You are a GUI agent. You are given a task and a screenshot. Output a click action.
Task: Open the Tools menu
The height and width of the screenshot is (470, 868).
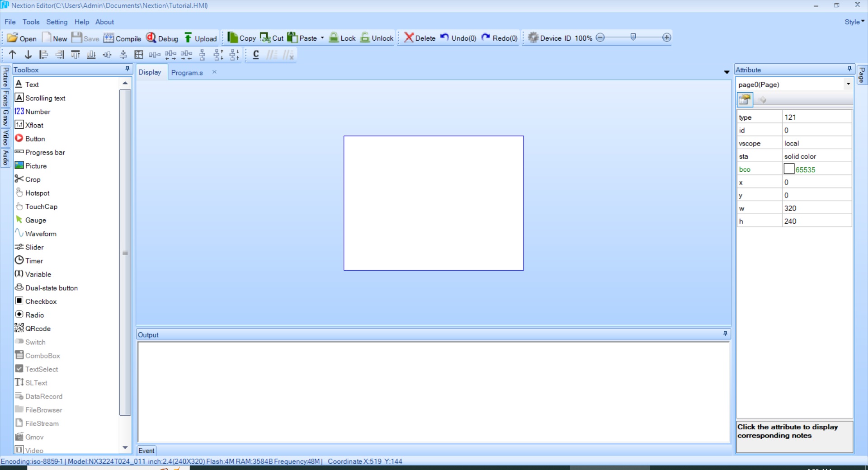tap(31, 22)
